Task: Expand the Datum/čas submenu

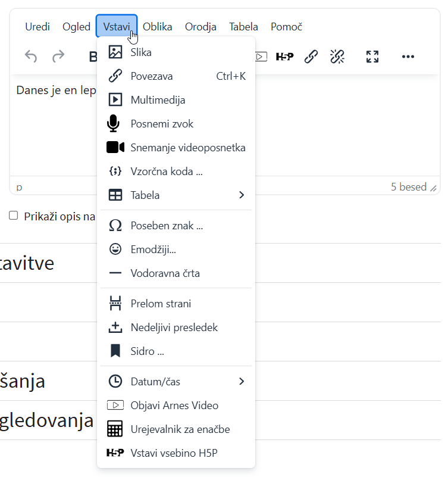Action: [176, 381]
